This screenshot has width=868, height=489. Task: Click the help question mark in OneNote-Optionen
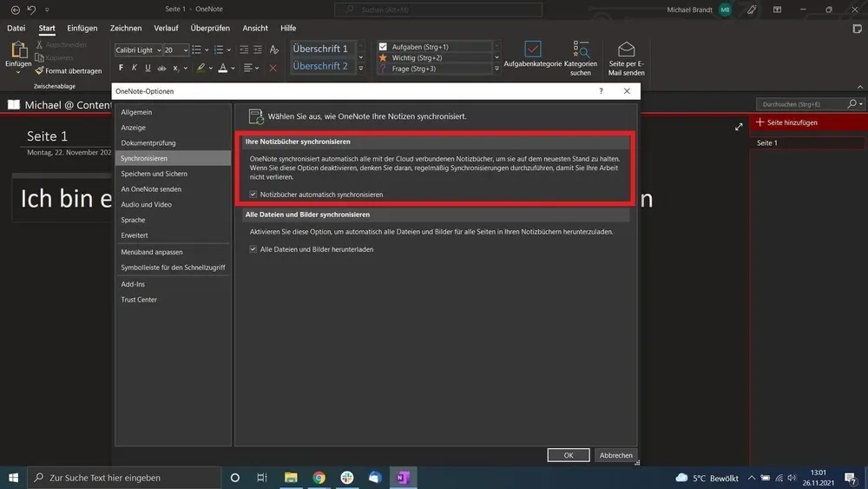tap(602, 91)
